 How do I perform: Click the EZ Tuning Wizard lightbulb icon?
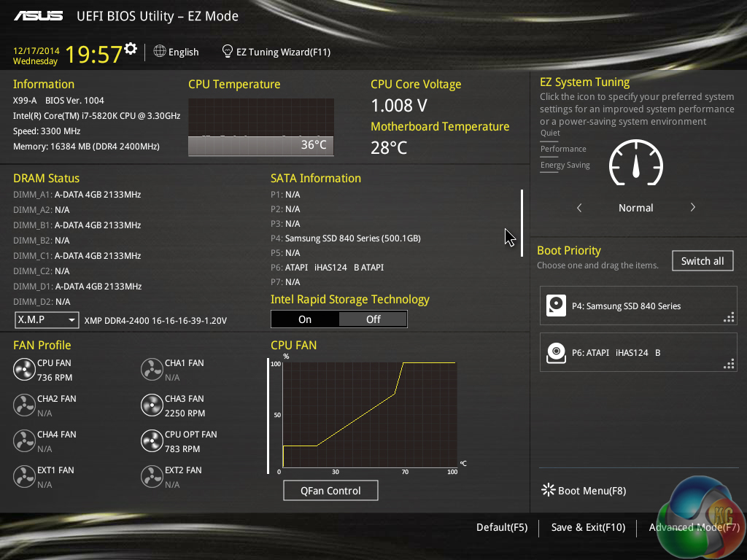tap(228, 52)
